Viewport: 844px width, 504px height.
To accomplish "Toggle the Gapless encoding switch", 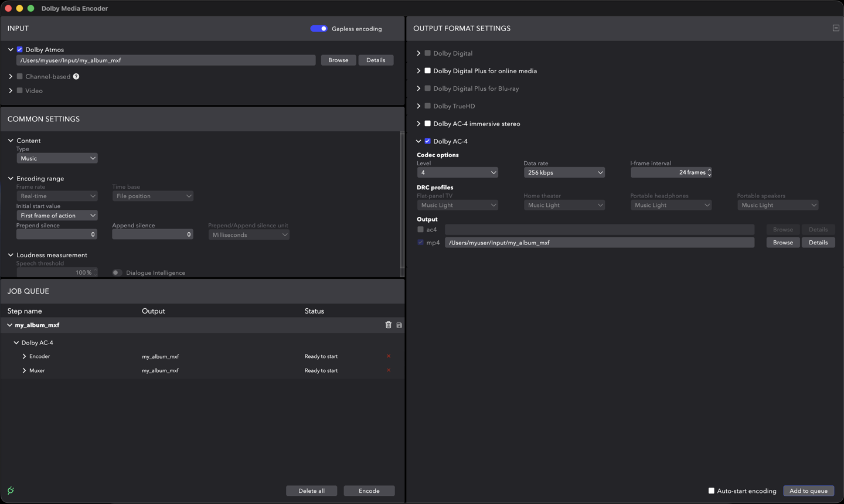I will click(319, 28).
